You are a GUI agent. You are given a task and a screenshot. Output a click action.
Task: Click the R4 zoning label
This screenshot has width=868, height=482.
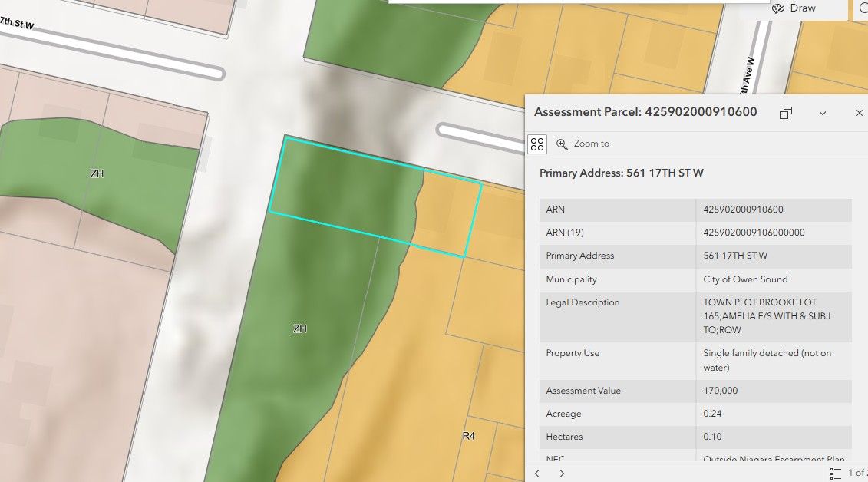(468, 436)
